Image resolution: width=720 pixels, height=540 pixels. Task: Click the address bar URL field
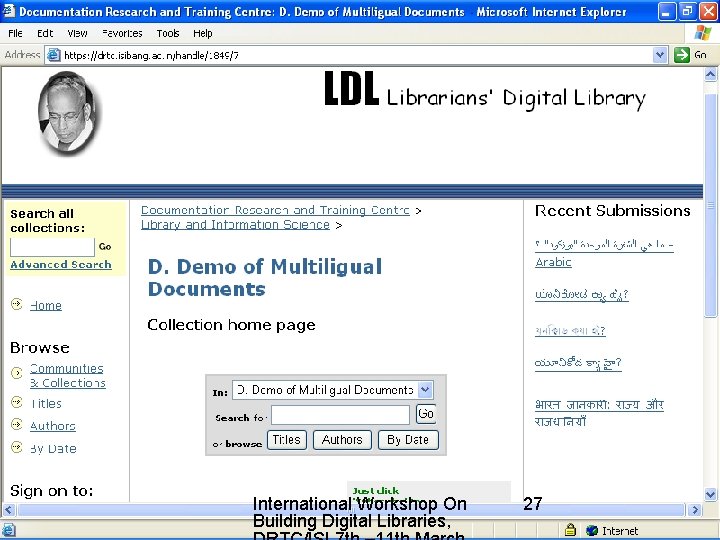click(356, 55)
